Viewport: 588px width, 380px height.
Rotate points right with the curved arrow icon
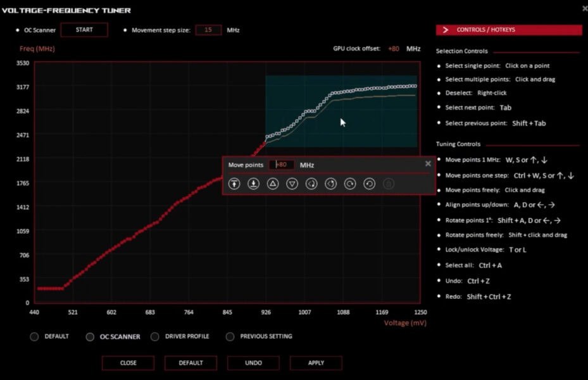(x=330, y=184)
